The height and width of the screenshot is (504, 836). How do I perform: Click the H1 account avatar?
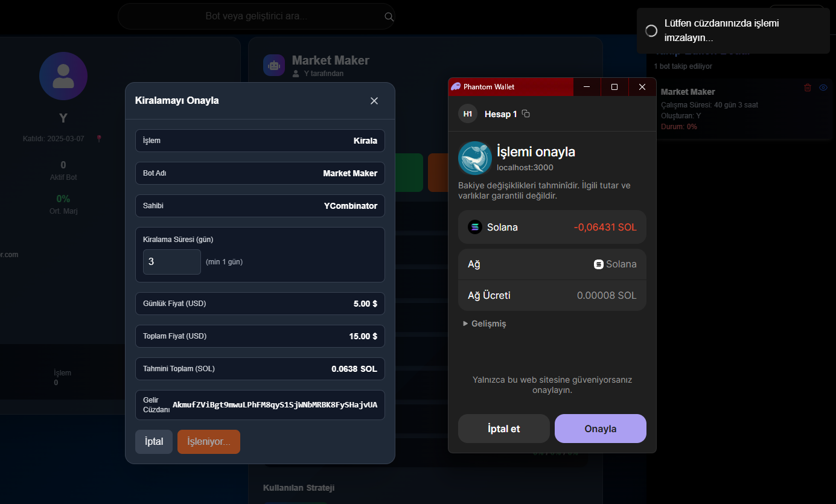(x=468, y=113)
